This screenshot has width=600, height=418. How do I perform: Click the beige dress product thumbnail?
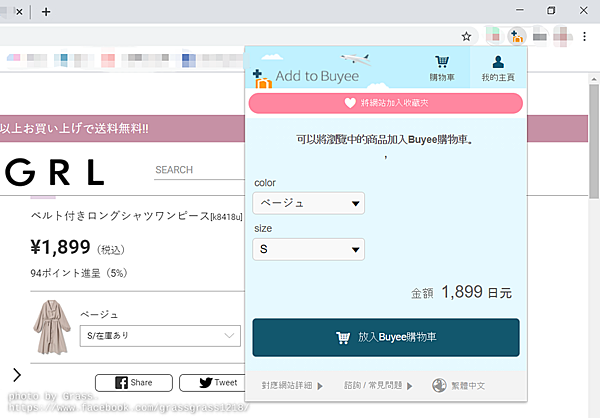coord(52,327)
